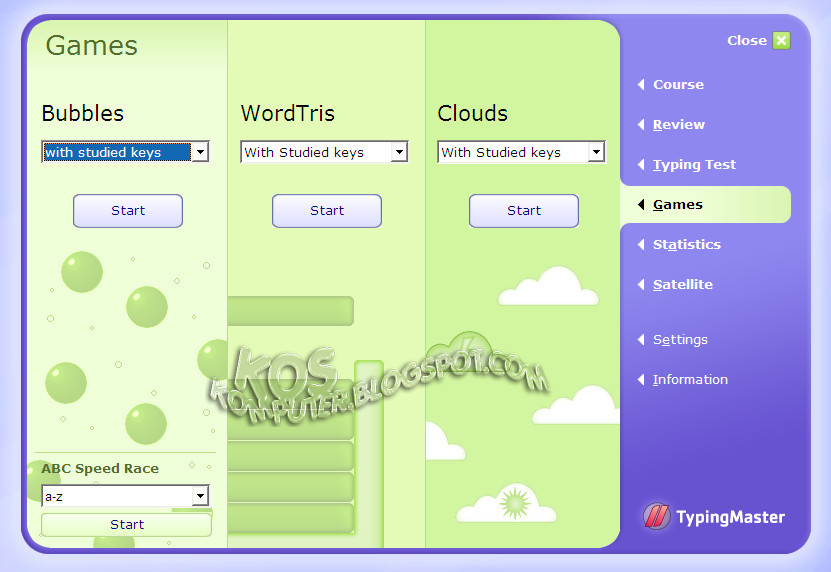Click the Bubbles game title

(83, 113)
